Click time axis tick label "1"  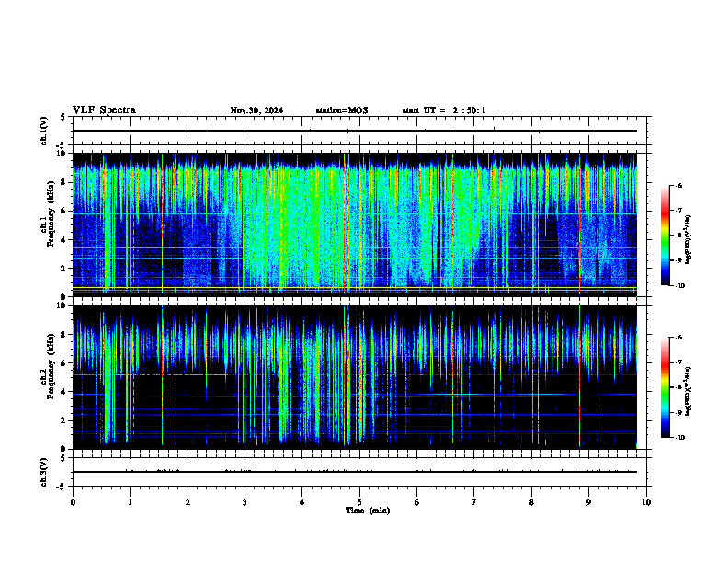click(131, 502)
